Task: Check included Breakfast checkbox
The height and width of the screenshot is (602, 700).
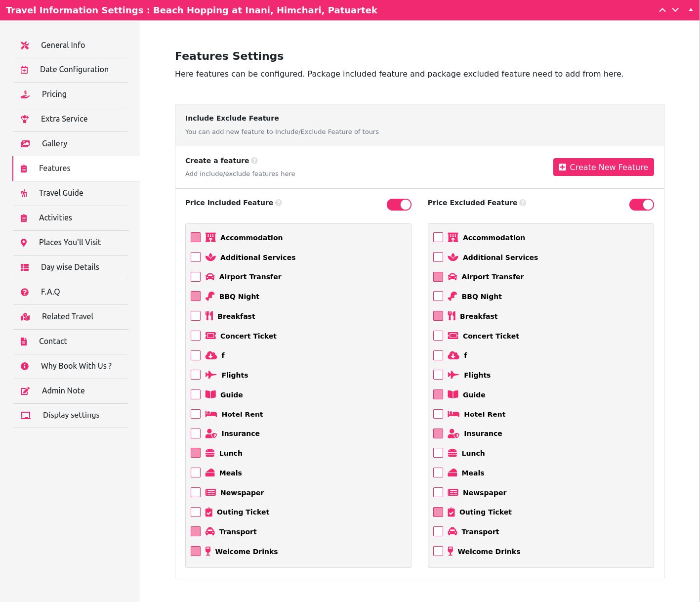Action: tap(196, 316)
